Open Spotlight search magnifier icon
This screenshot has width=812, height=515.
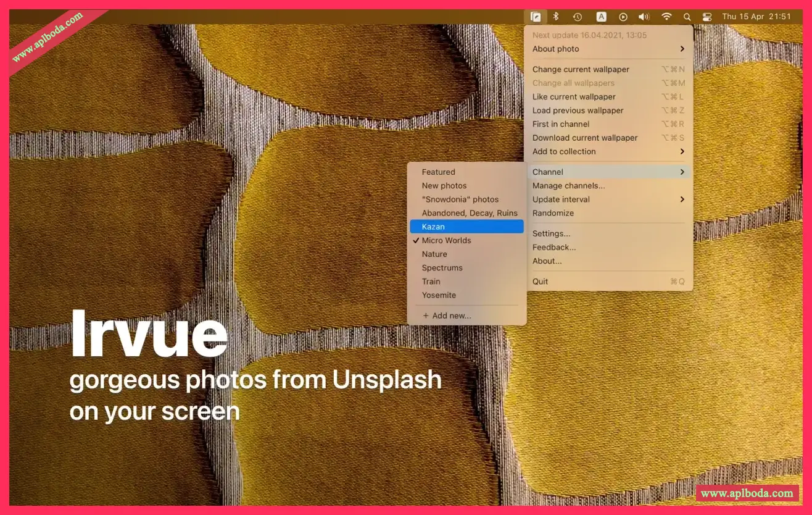pos(687,17)
